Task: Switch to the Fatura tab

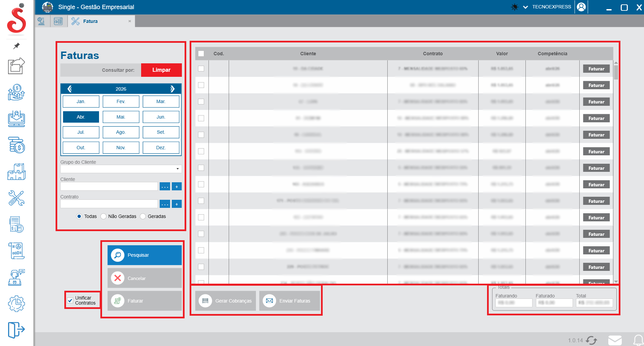Action: tap(90, 21)
